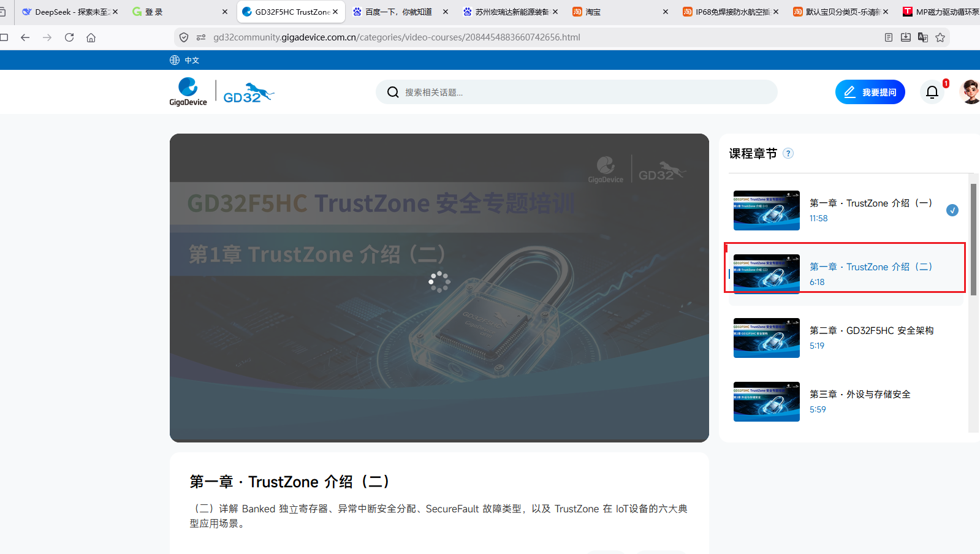Click the browser sidebar icon left of back

(3, 37)
